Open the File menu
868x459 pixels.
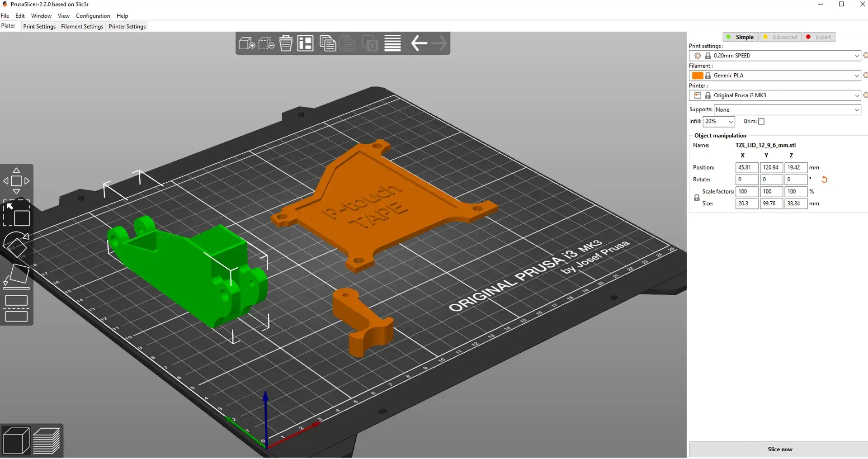point(5,16)
